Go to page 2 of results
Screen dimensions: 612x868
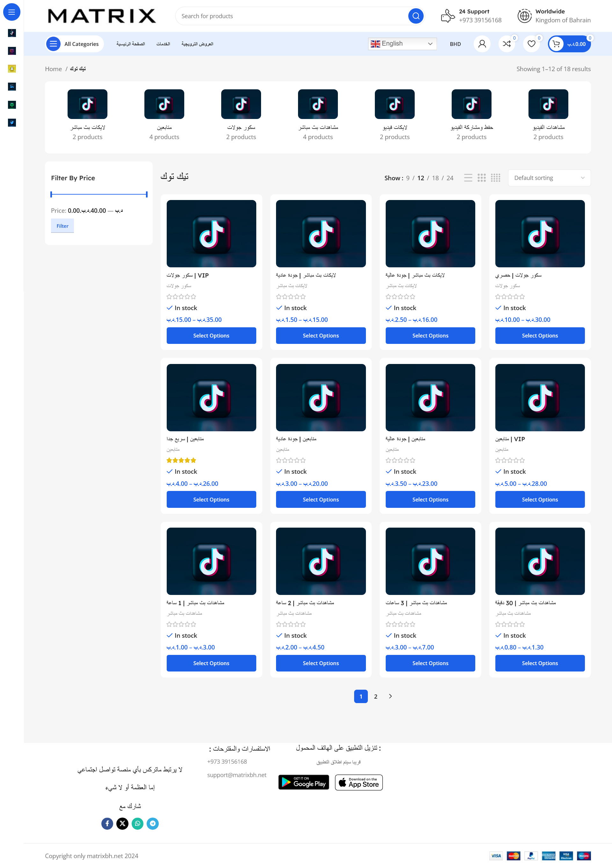tap(375, 696)
